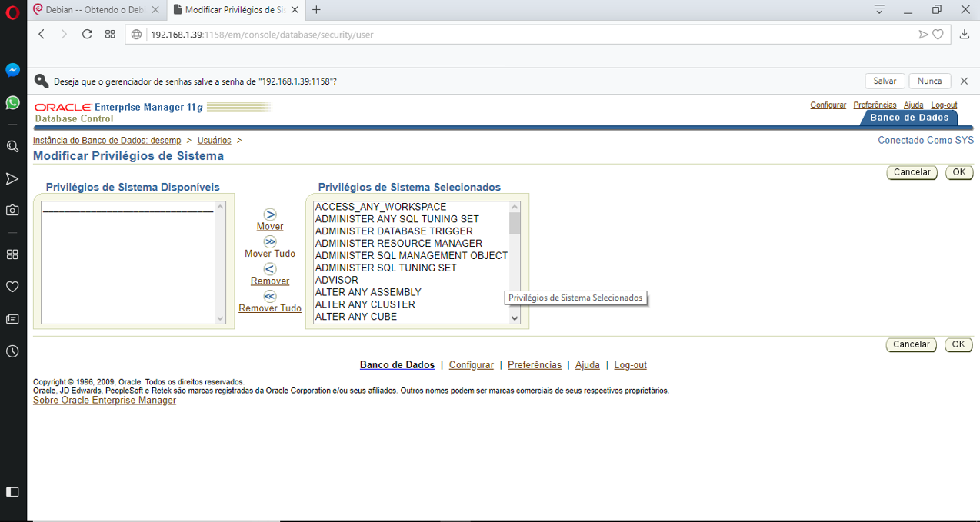
Task: Click the Mover link
Action: click(270, 227)
